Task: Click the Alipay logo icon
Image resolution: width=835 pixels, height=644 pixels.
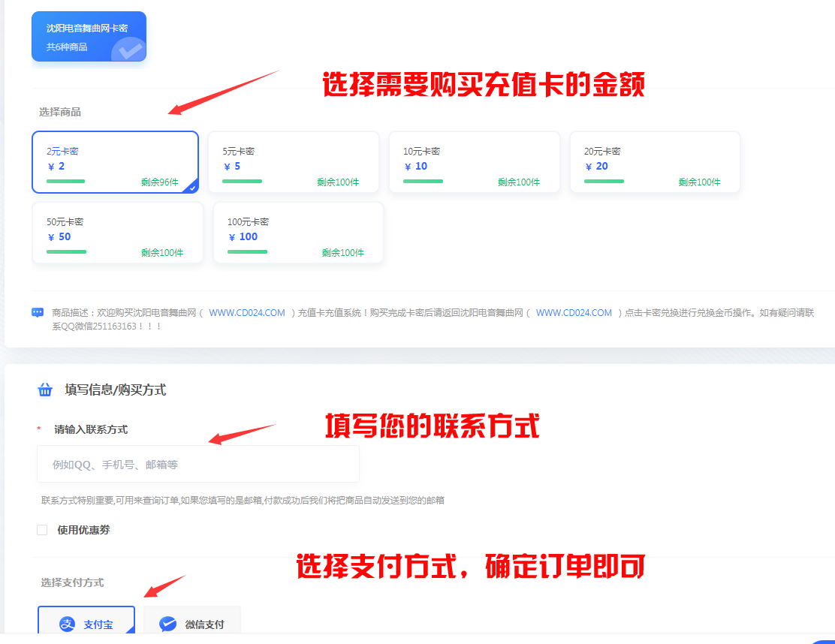Action: tap(68, 624)
